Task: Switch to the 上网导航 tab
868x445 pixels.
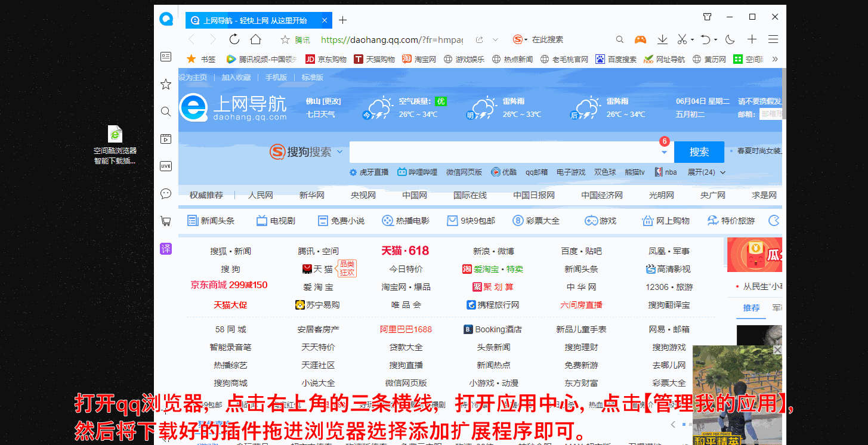Action: [258, 20]
